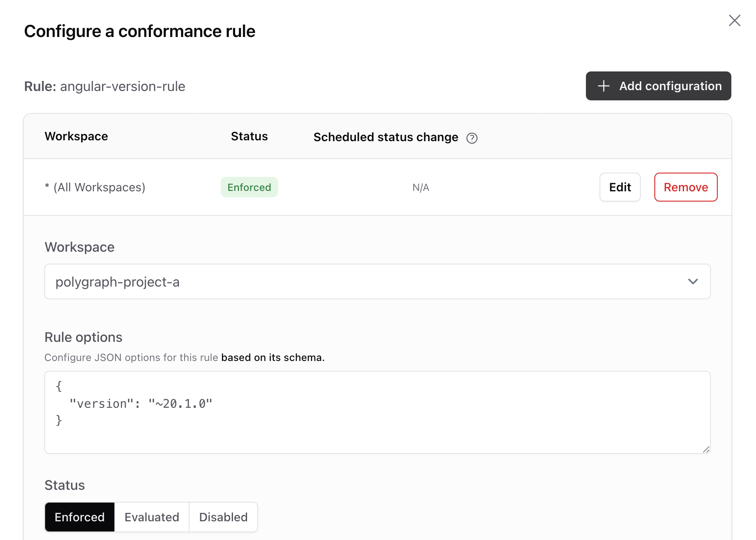Select the Disabled status option

click(223, 517)
